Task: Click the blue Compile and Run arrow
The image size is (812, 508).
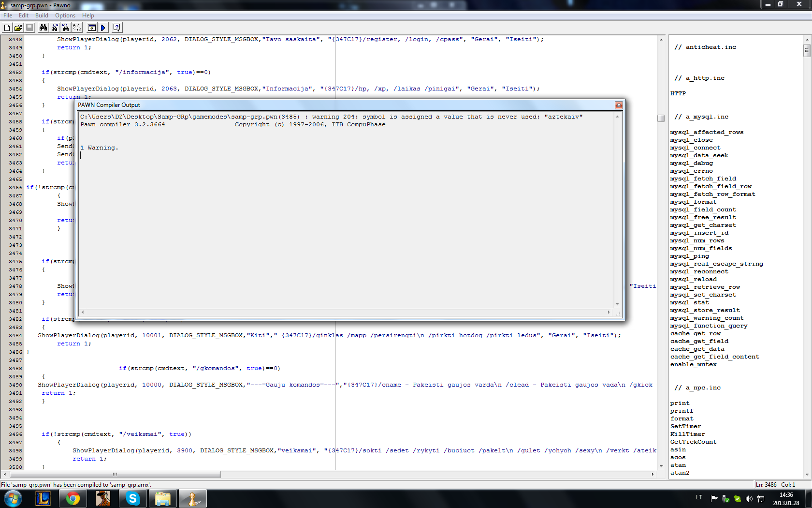Action: pyautogui.click(x=102, y=28)
